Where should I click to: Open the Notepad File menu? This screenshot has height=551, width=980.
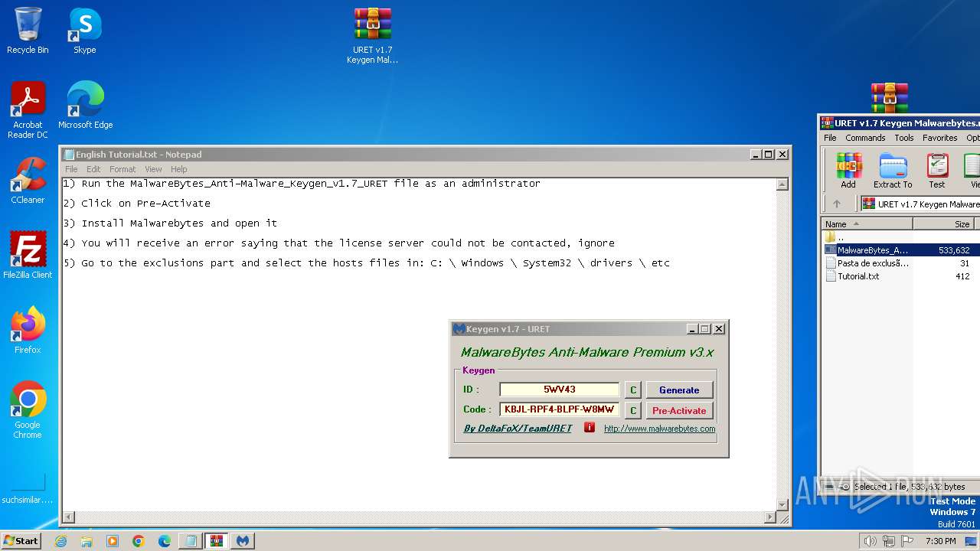click(71, 169)
